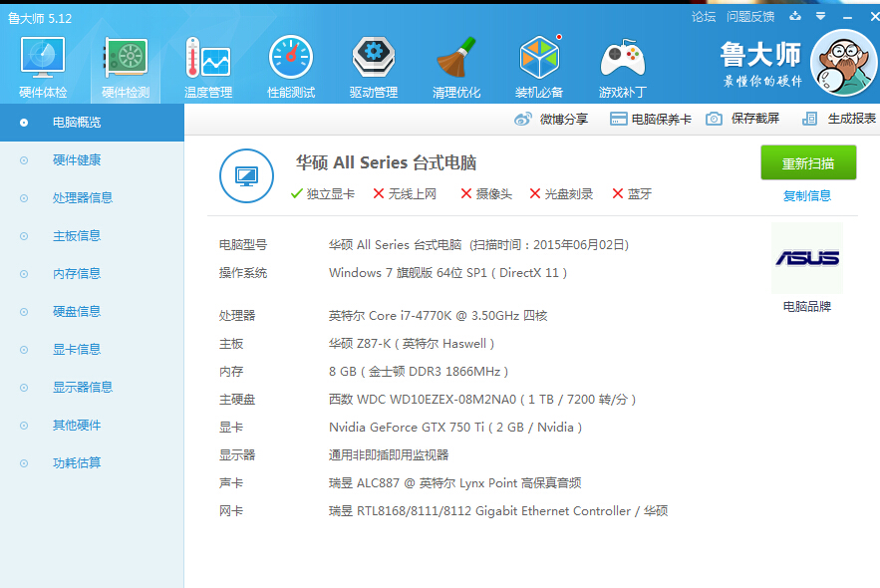The height and width of the screenshot is (588, 880).
Task: Open the title bar dropdown menu arrow
Action: [820, 16]
